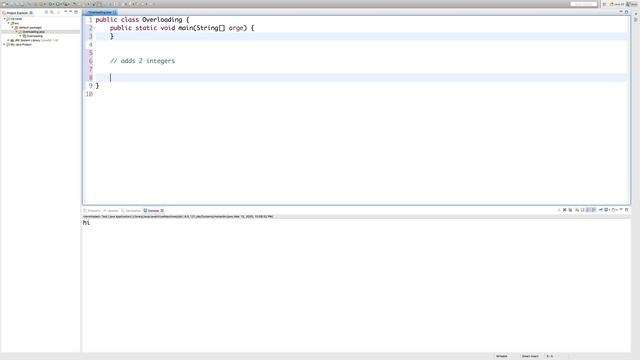Minimize the Console panel
This screenshot has width=640, height=360.
pyautogui.click(x=621, y=209)
